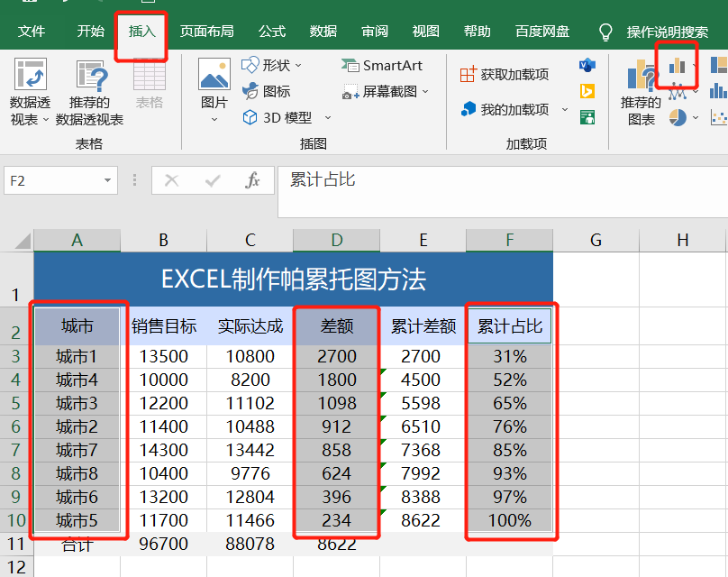The width and height of the screenshot is (728, 577).
Task: Open the 审阅 (Review) tab
Action: [375, 32]
